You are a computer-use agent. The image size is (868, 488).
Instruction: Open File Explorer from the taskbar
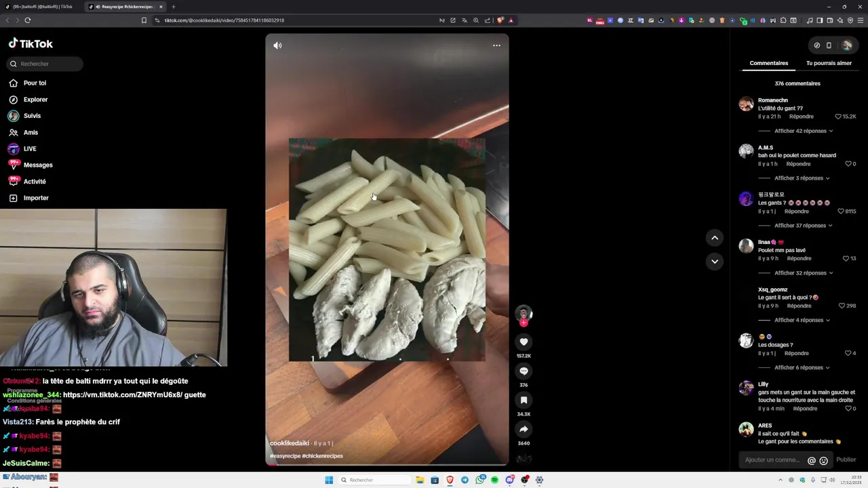click(x=420, y=480)
